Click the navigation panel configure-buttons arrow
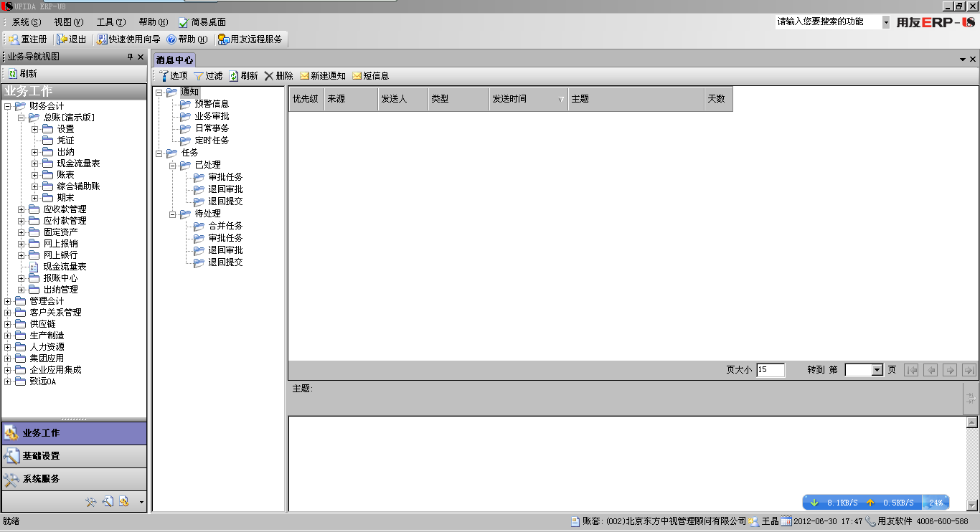The height and width of the screenshot is (532, 980). tap(141, 503)
